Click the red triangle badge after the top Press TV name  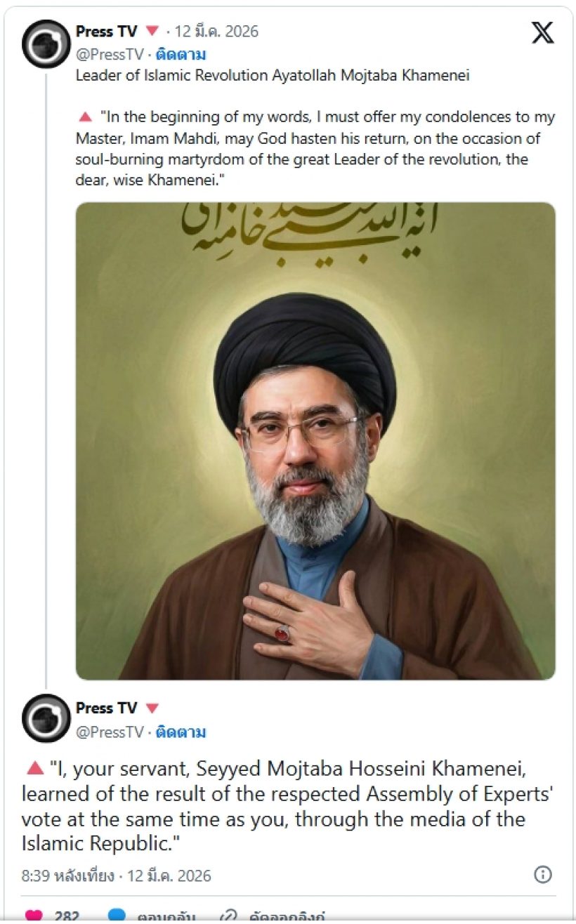[152, 32]
